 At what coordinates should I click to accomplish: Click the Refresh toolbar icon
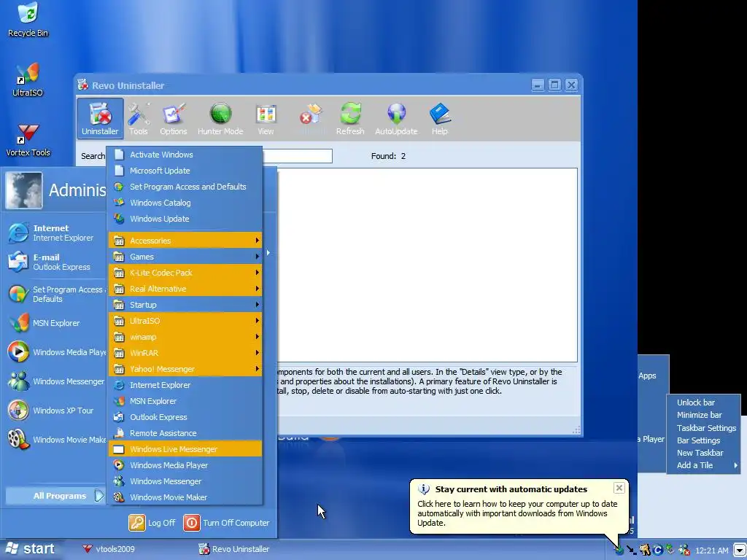click(x=350, y=119)
